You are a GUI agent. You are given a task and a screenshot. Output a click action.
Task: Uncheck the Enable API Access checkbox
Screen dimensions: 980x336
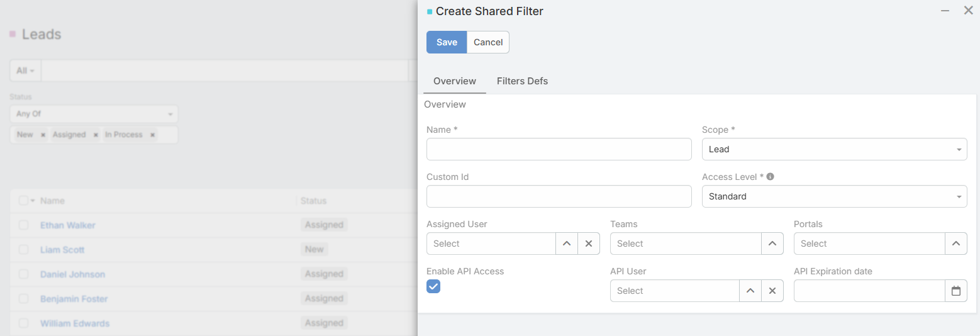click(x=433, y=286)
